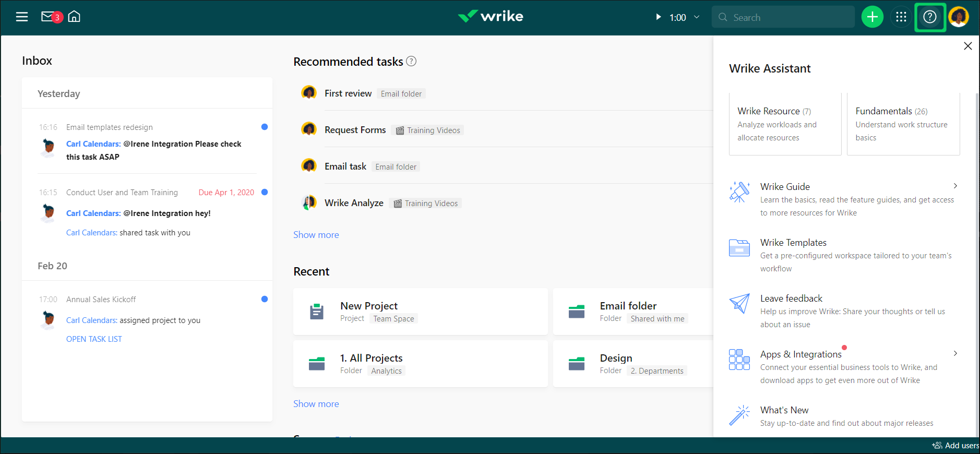Open the Fundamentals course card
The width and height of the screenshot is (980, 454).
coord(903,124)
